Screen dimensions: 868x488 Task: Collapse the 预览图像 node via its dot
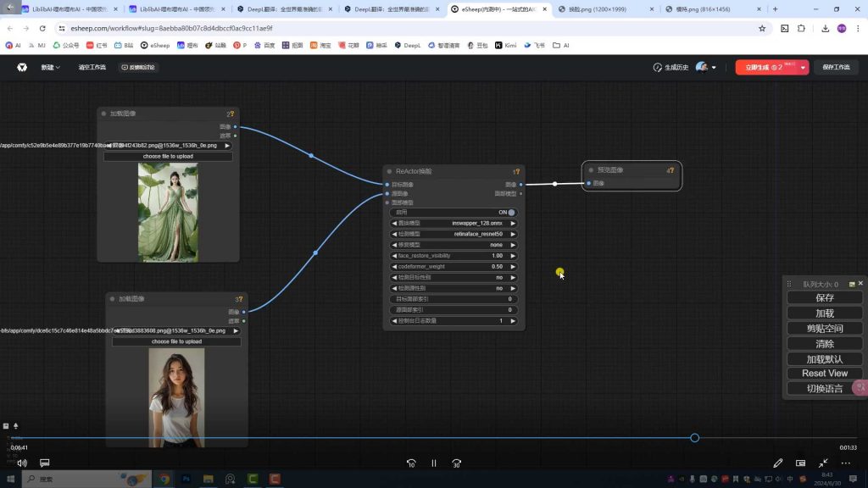tap(591, 170)
